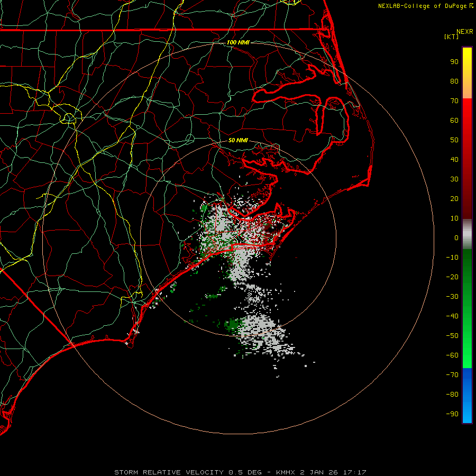Click the 100 NMI range ring label
Screen dimensions: 476x476
tap(238, 42)
